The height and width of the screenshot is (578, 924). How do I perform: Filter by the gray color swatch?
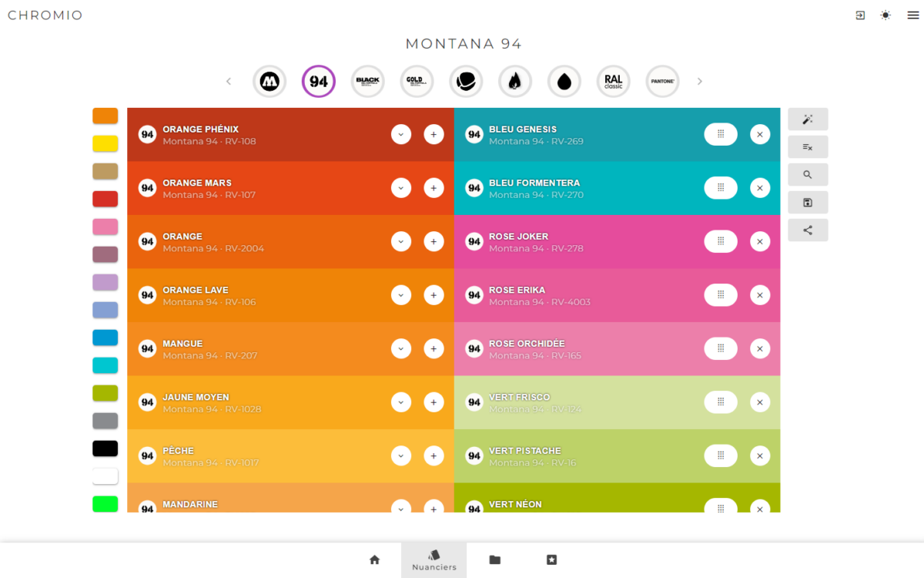(x=105, y=421)
